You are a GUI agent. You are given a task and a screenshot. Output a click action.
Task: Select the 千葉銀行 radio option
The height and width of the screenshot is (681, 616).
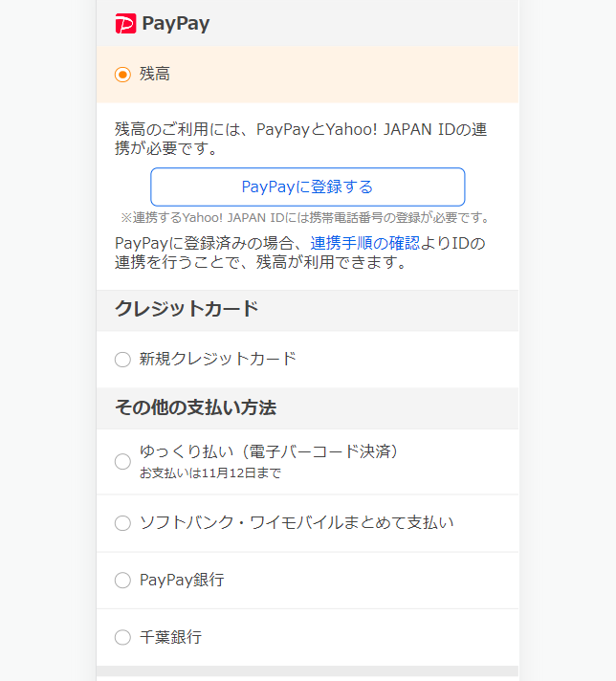(122, 638)
